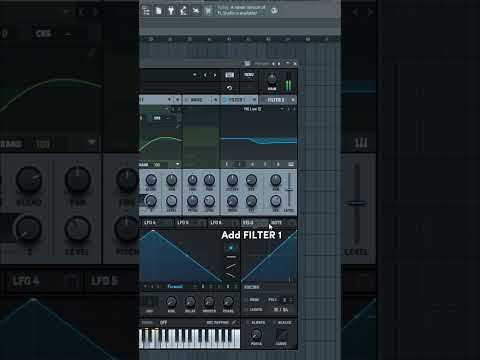Enable the FILTER 2 power toggle
This screenshot has height=360, width=480.
coord(263,100)
